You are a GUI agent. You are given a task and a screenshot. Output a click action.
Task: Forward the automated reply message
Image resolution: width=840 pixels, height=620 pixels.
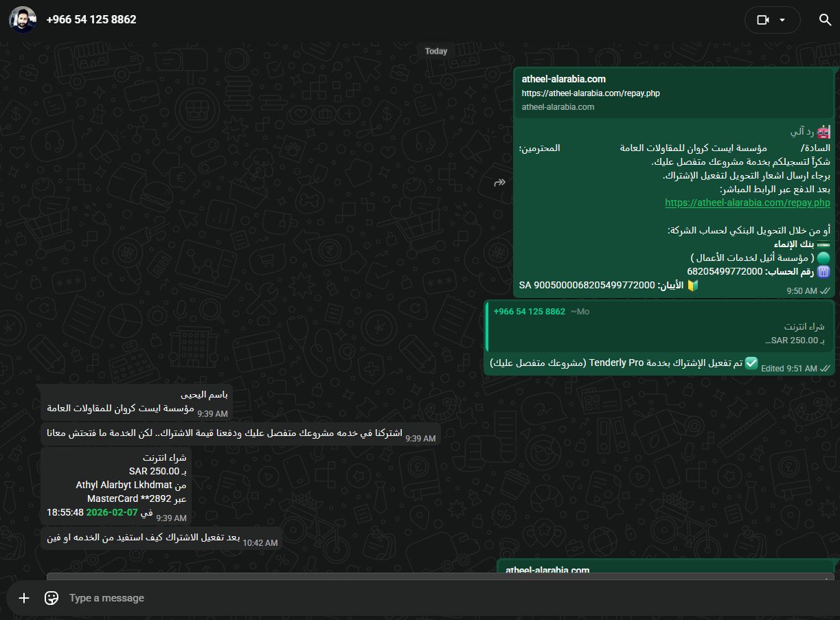499,182
